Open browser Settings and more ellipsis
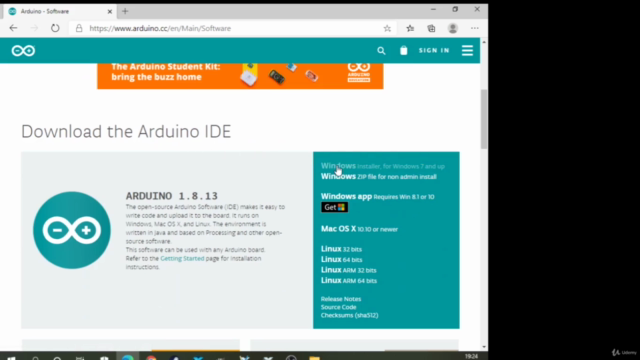 pyautogui.click(x=474, y=28)
